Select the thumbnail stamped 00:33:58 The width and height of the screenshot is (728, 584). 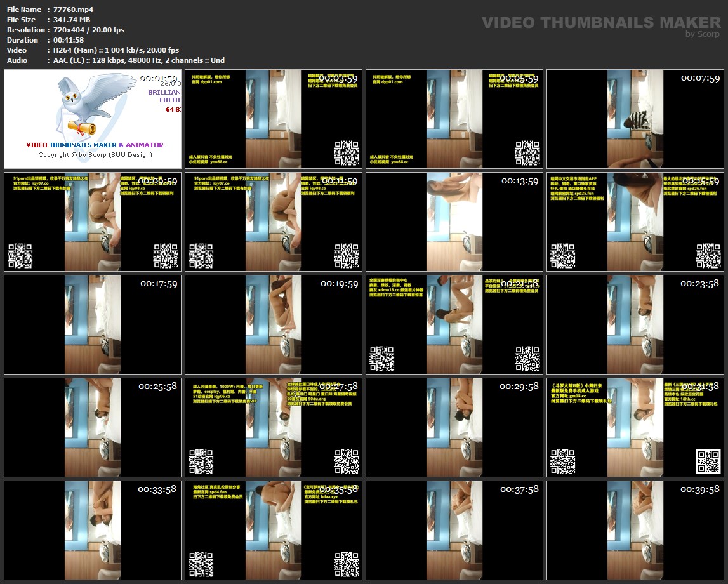tap(93, 530)
